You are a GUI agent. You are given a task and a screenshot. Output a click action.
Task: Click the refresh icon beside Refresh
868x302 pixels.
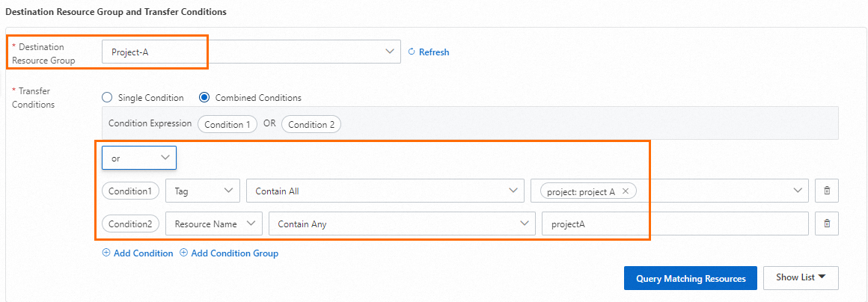click(x=411, y=52)
